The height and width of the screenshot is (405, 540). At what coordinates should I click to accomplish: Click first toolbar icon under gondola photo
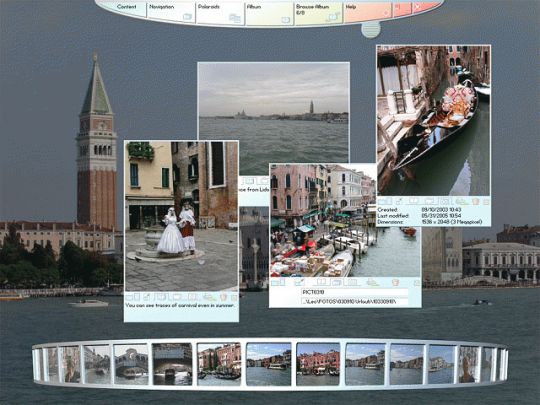(x=385, y=201)
